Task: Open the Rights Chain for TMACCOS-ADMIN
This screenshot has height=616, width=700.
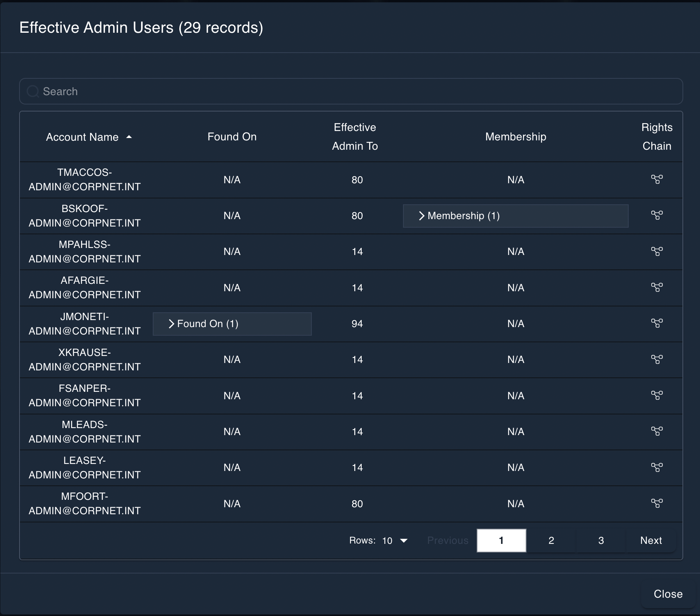Action: [658, 179]
